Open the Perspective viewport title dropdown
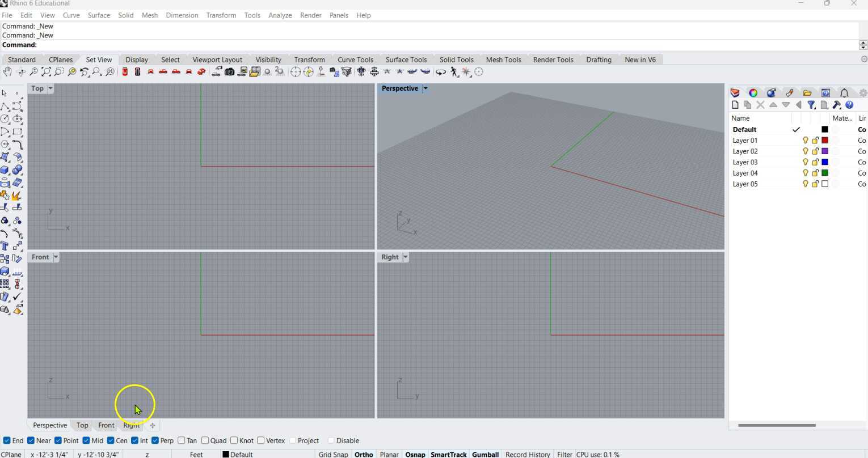The height and width of the screenshot is (458, 868). [x=425, y=88]
